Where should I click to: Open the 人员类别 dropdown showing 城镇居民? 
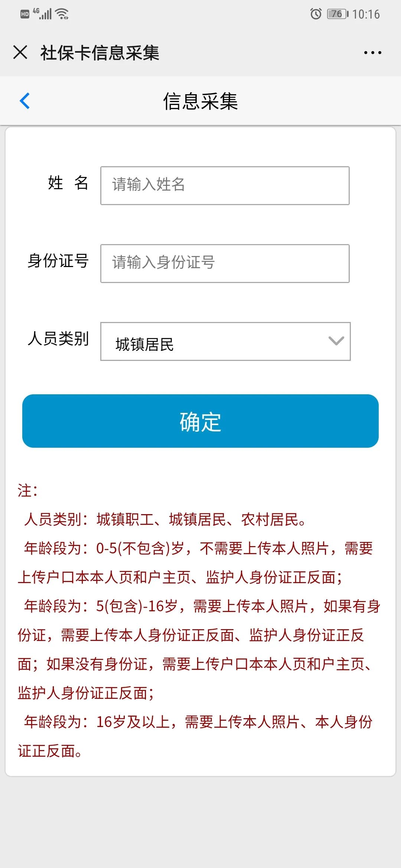[225, 341]
